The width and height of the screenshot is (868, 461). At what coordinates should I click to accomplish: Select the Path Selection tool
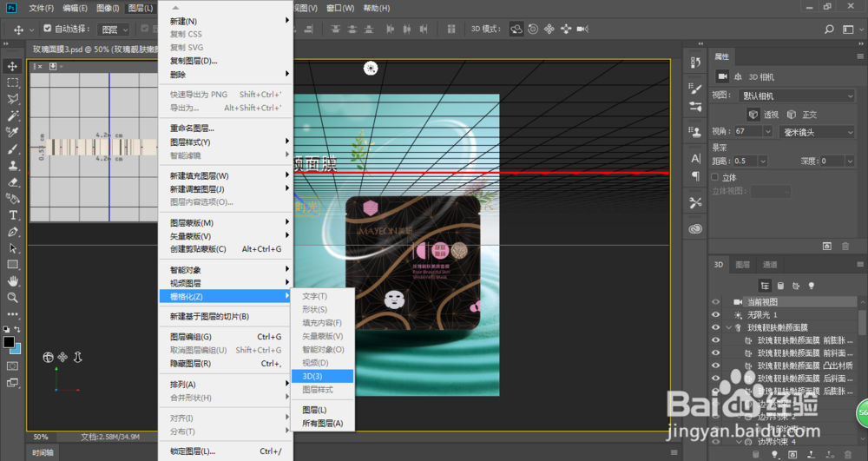(12, 248)
